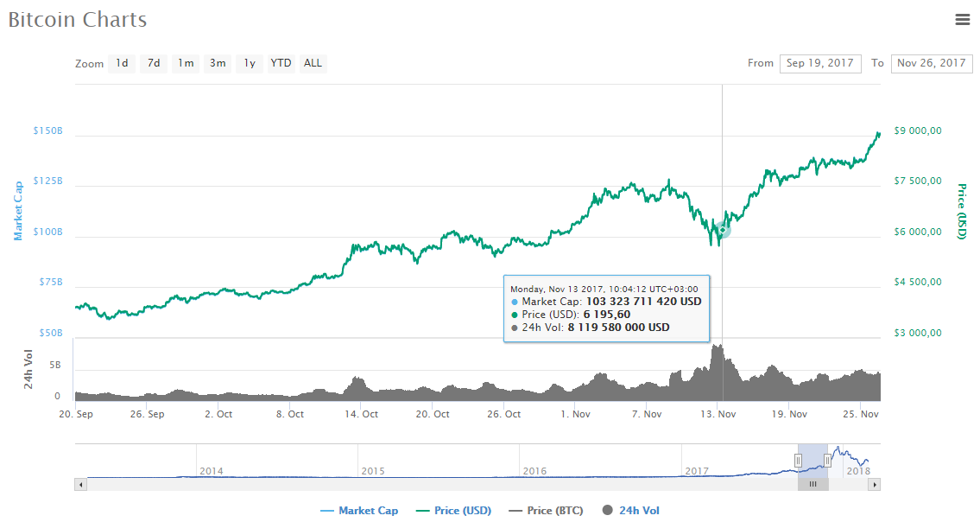Set zoom range to 1d
This screenshot has height=522, width=980.
(x=122, y=63)
